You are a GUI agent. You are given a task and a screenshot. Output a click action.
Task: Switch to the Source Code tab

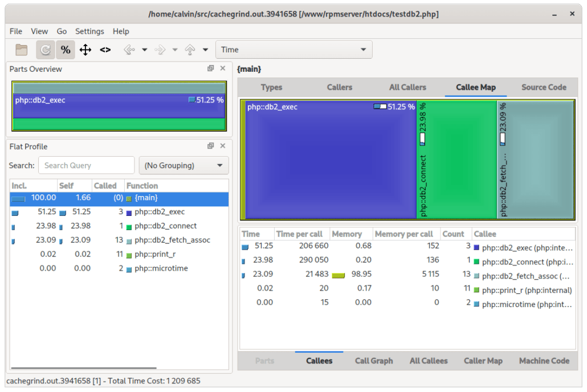click(x=543, y=87)
